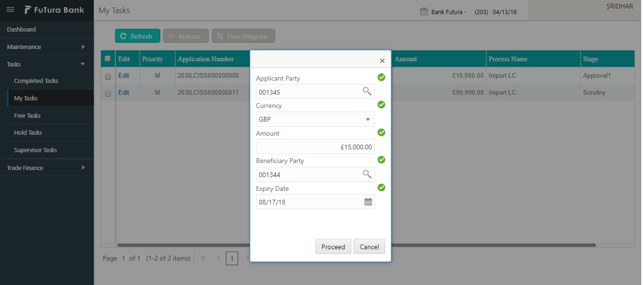This screenshot has width=644, height=285.
Task: Click the SRIDHAR user name
Action: (619, 6)
